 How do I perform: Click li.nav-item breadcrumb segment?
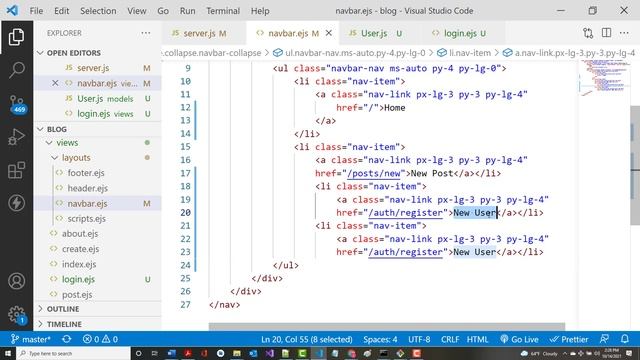464,53
